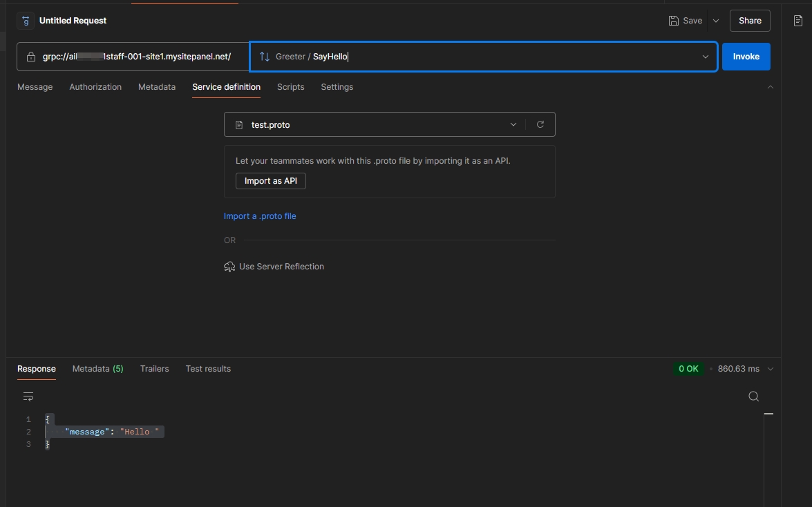Click the Use Server Reflection globe icon
This screenshot has width=812, height=507.
click(229, 266)
